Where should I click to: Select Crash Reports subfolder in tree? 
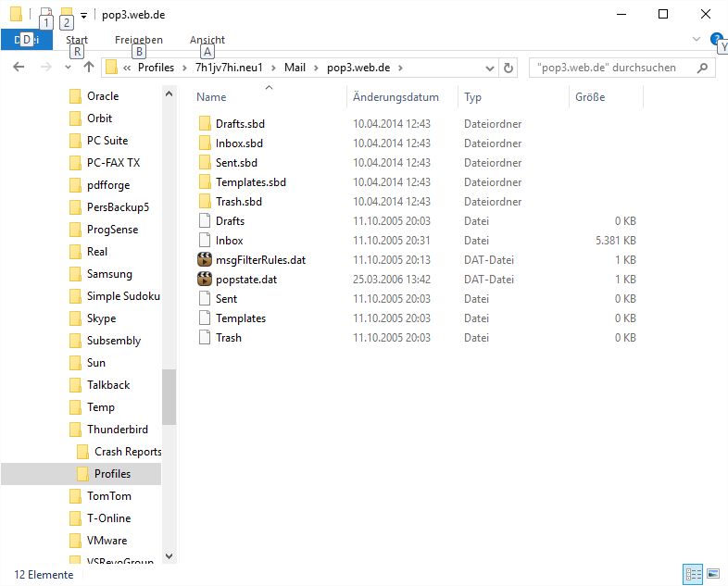(119, 452)
